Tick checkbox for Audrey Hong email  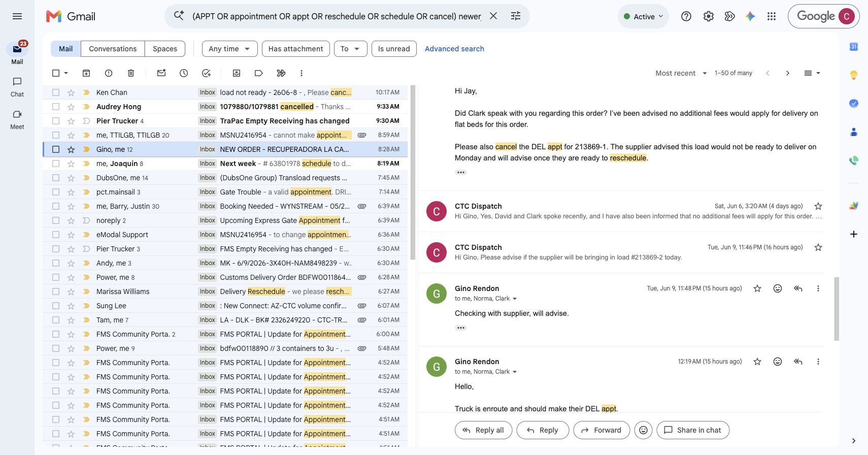(x=56, y=107)
